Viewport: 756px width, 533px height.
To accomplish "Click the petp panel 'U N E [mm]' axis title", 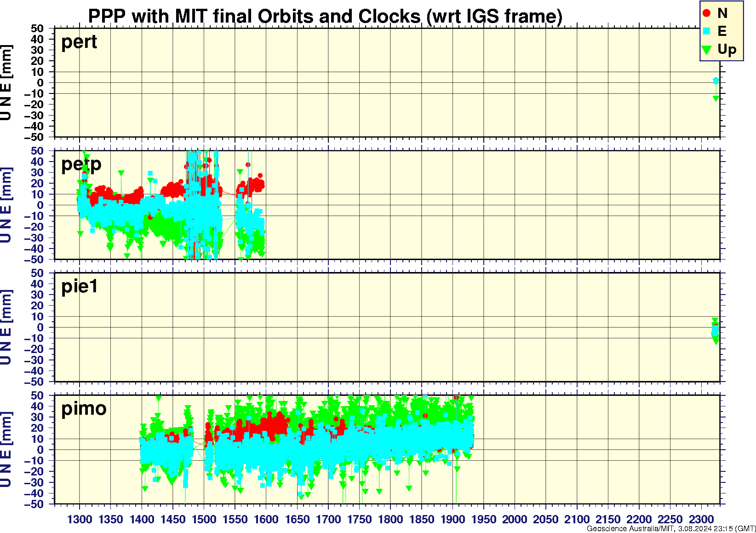I will (6, 205).
